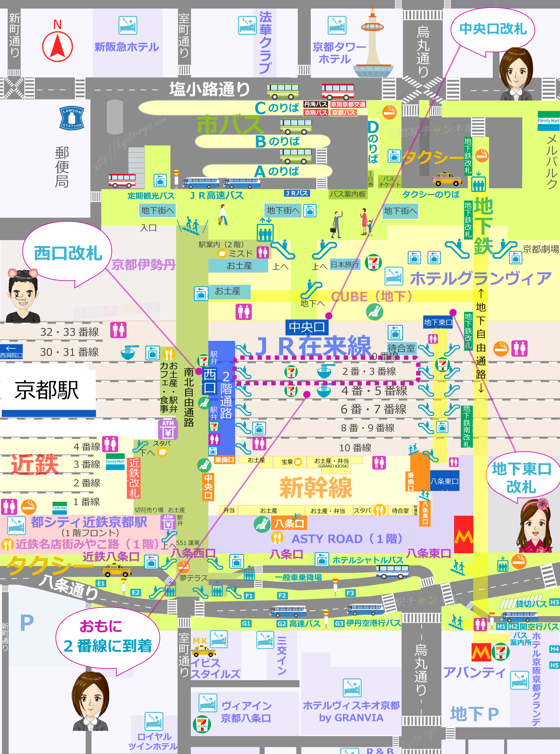Click the 新幹線 text
This screenshot has width=560, height=754.
point(316,488)
